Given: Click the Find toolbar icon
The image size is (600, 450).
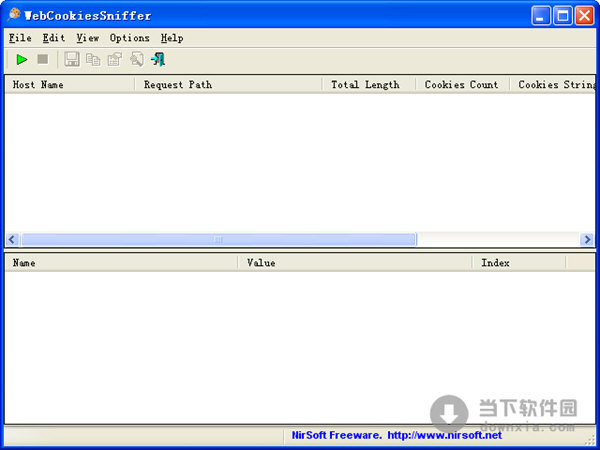Looking at the screenshot, I should click(x=136, y=60).
